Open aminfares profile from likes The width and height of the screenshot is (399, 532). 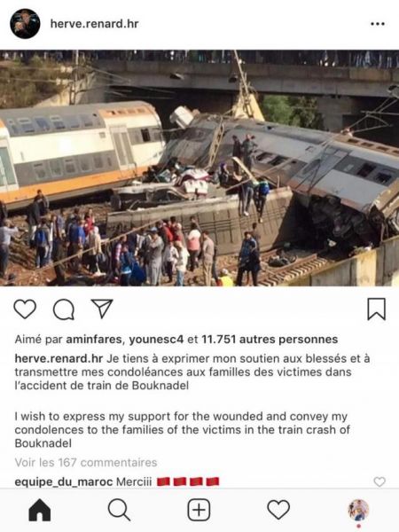click(94, 340)
